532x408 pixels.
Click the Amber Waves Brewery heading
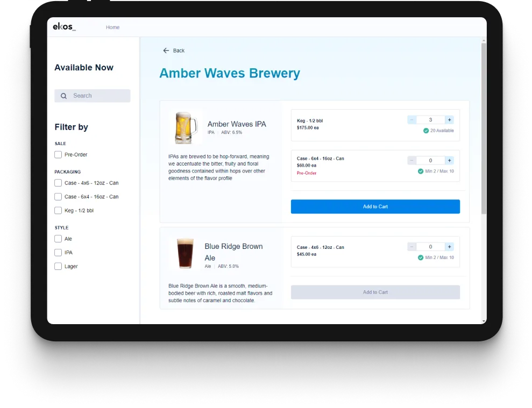230,73
